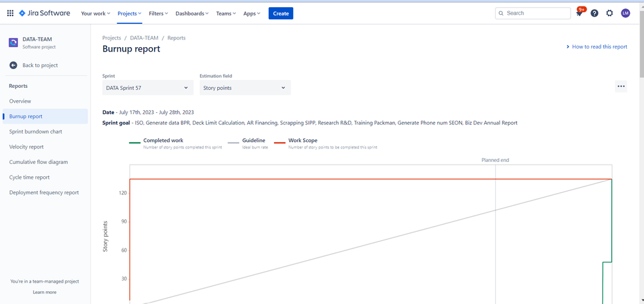The height and width of the screenshot is (304, 644).
Task: Click the DATA-TEAM breadcrumb link
Action: click(x=144, y=38)
